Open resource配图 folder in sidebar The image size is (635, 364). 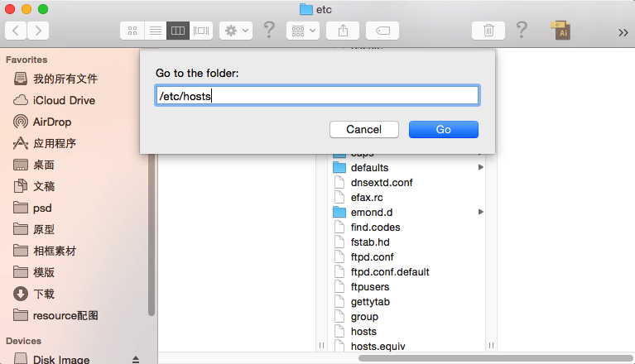click(x=55, y=315)
